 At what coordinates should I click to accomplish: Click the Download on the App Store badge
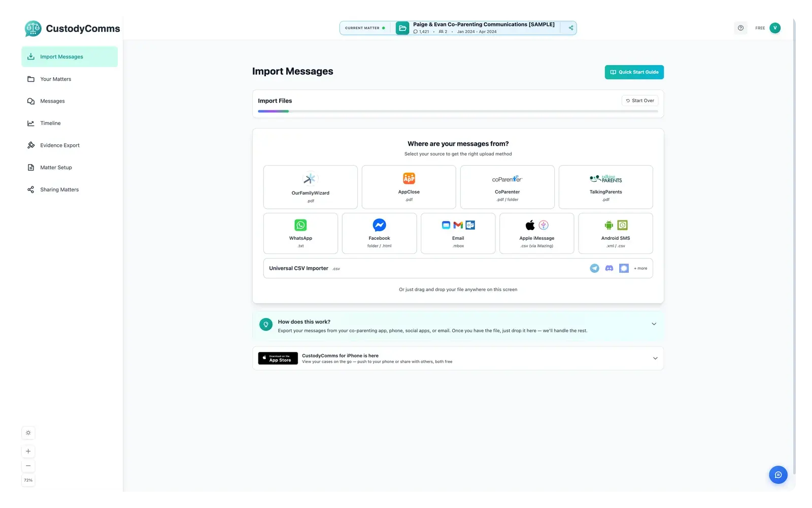click(x=278, y=358)
